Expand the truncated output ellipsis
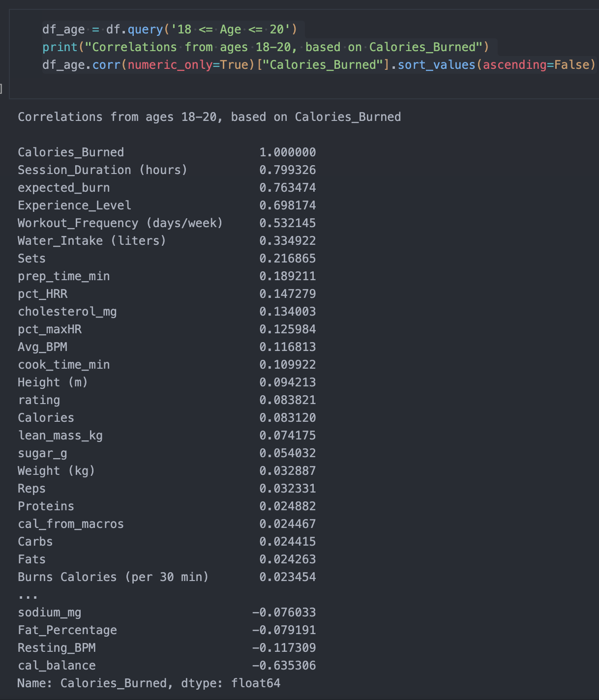Screen dimensions: 599x700 click(x=28, y=595)
